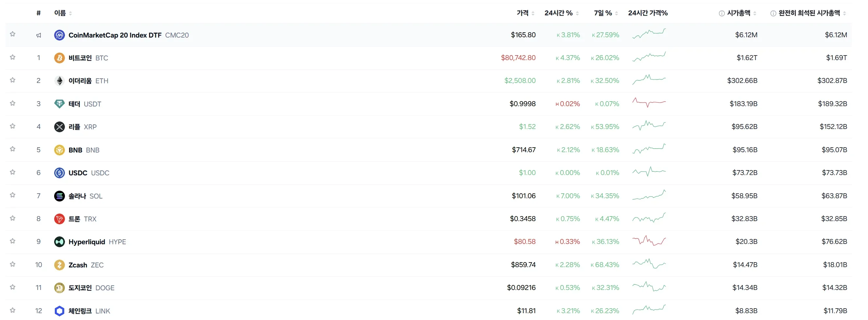Click the Bitcoin orange logo icon

59,58
